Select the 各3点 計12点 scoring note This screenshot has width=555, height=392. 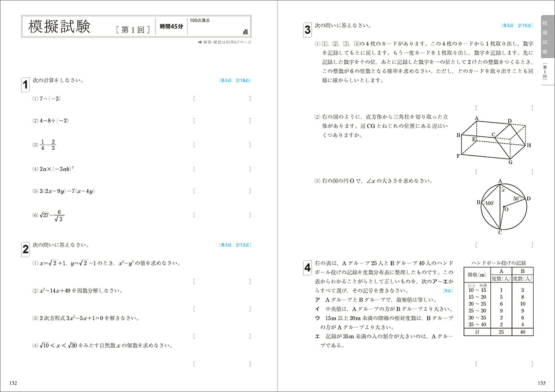coord(235,245)
